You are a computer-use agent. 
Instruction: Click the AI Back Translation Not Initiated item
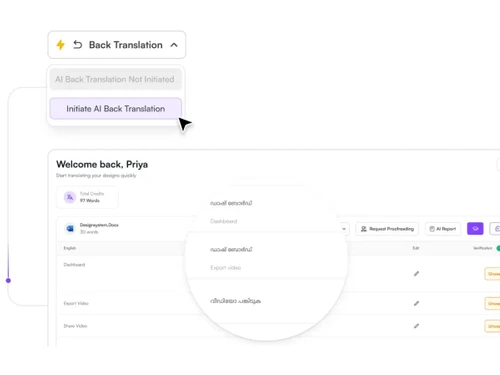click(x=116, y=79)
